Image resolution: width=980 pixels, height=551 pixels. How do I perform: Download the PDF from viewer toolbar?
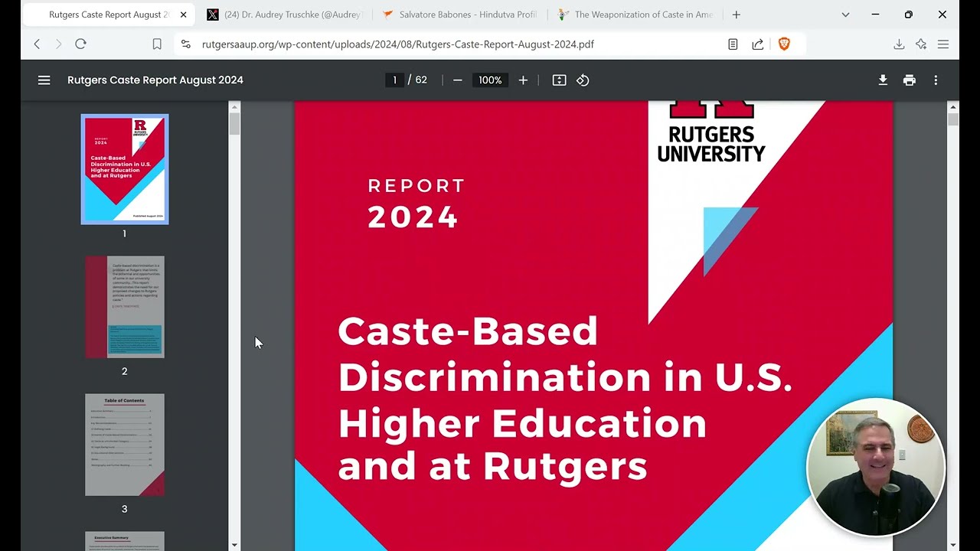point(883,80)
